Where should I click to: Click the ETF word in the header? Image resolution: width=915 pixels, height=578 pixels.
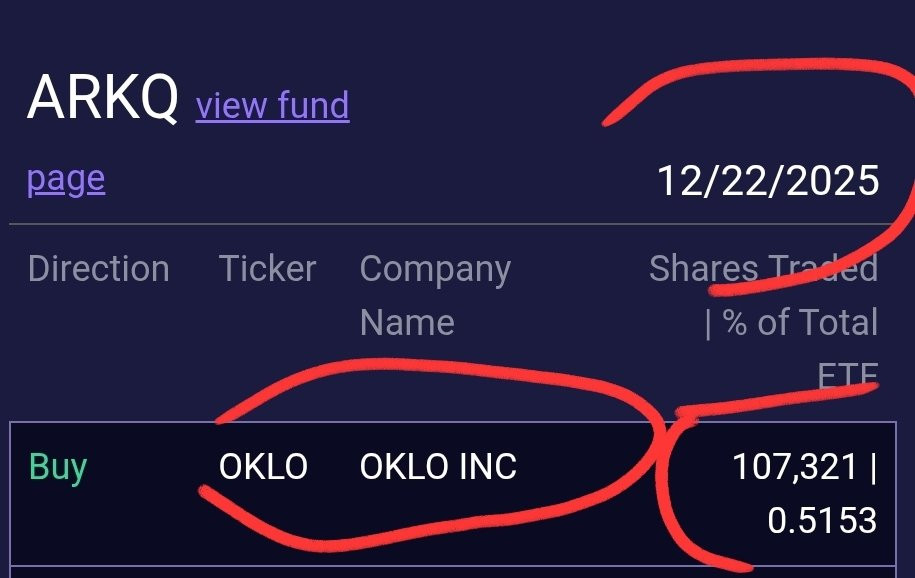846,376
